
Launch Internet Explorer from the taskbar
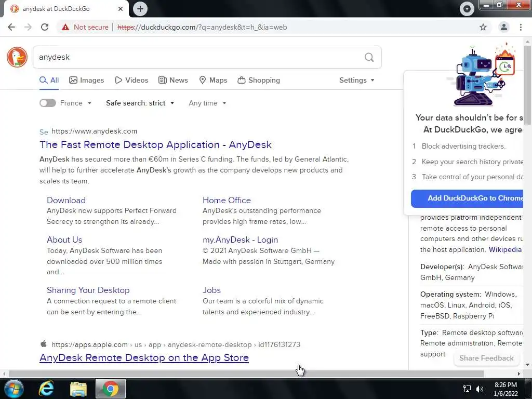46,389
